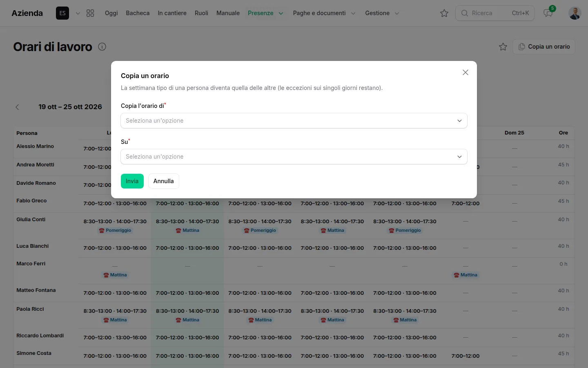Click Simone Costa's name

click(34, 353)
